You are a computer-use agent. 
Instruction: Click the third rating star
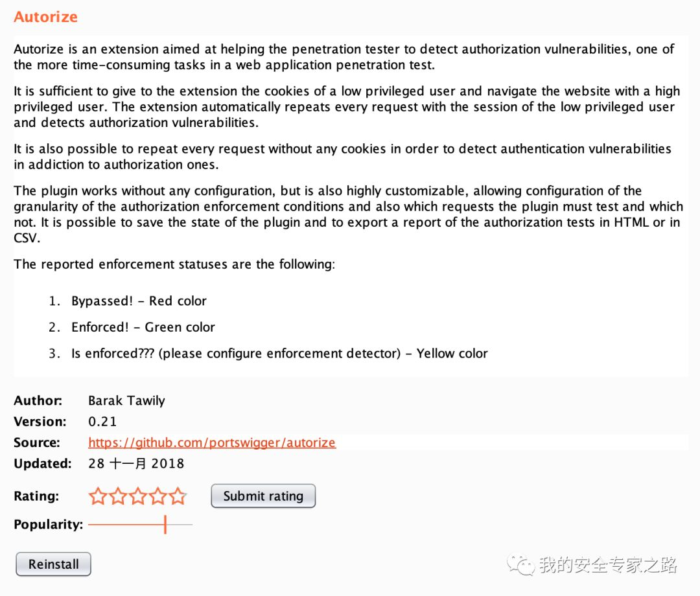pyautogui.click(x=138, y=496)
